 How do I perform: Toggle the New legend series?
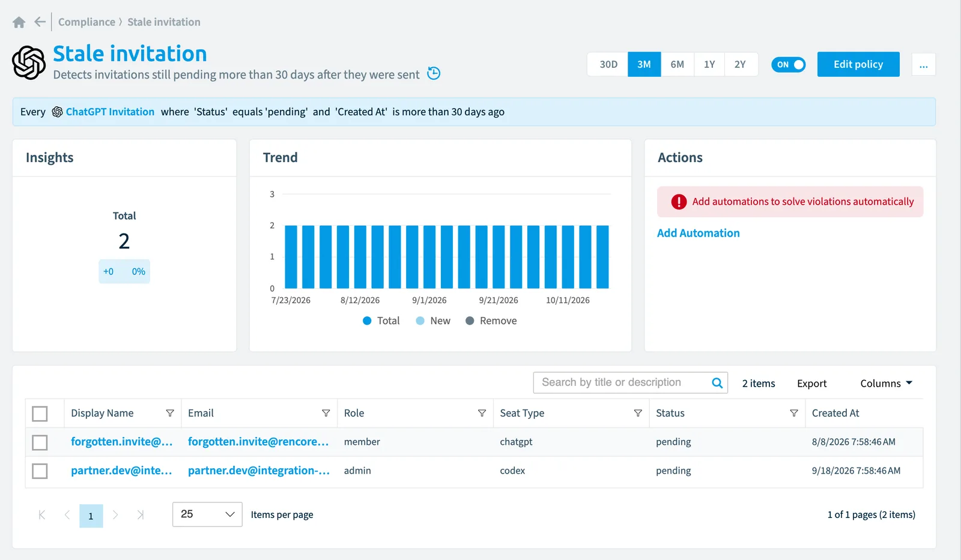point(433,321)
